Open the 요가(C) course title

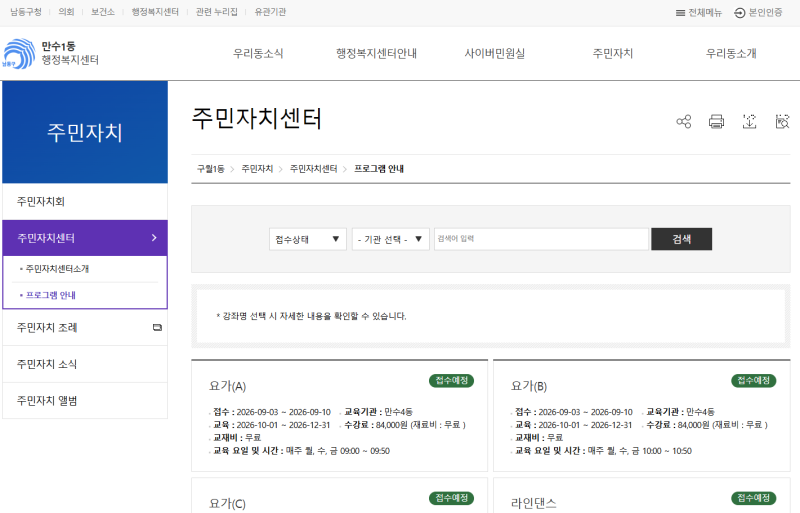point(228,503)
